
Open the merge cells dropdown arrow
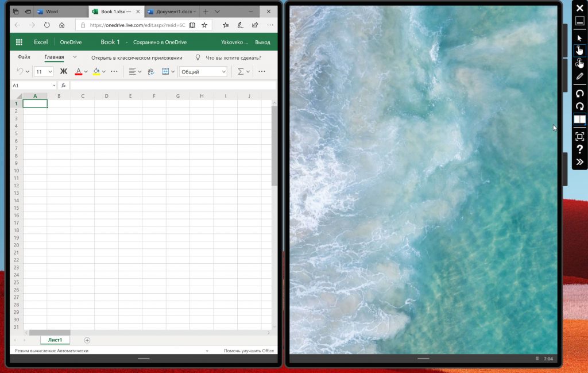[173, 71]
